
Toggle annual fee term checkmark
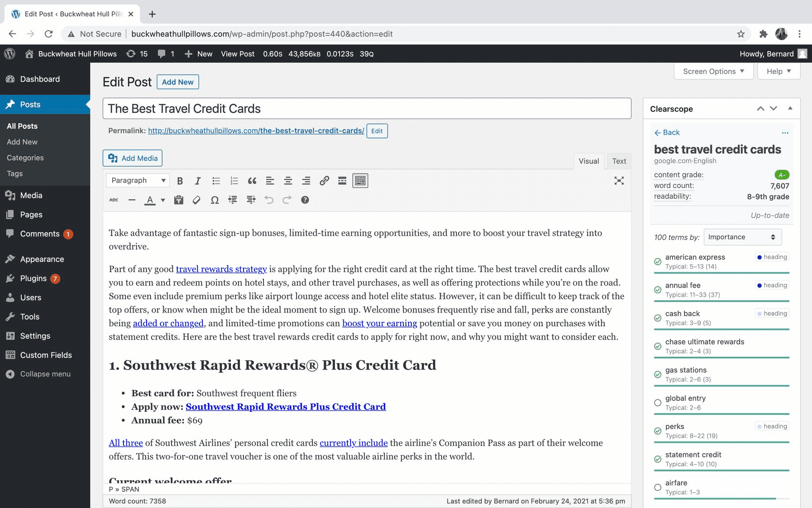(x=658, y=290)
